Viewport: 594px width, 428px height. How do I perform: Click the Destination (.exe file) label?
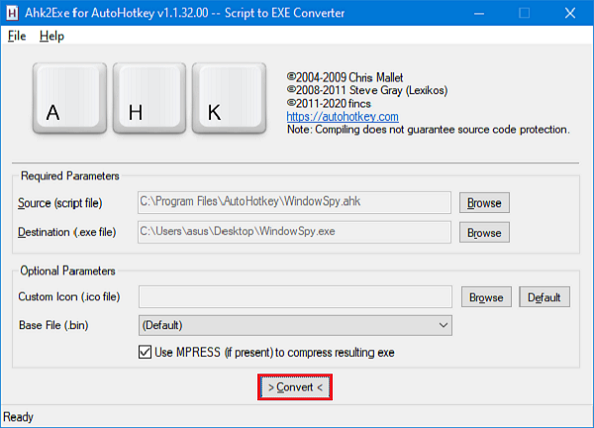[67, 232]
